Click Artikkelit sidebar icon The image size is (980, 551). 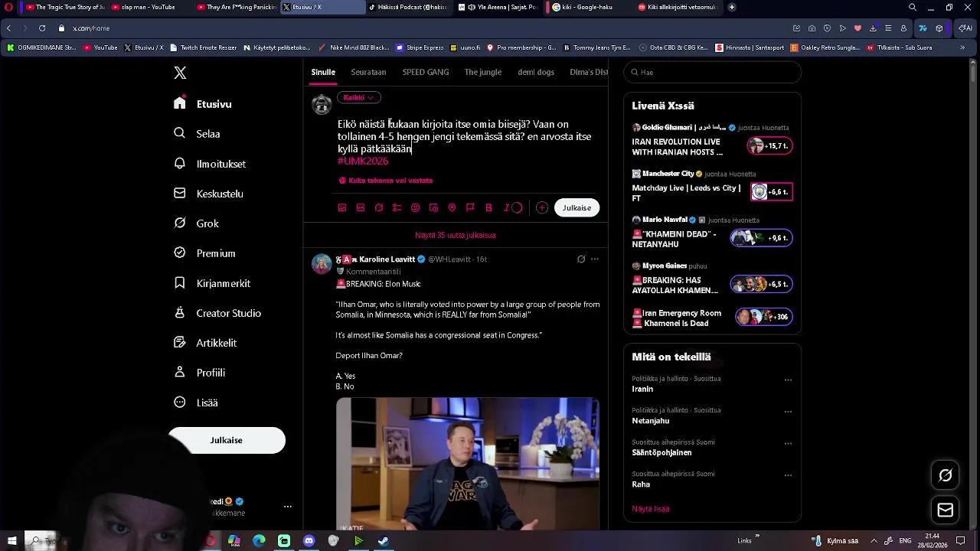[x=180, y=343]
